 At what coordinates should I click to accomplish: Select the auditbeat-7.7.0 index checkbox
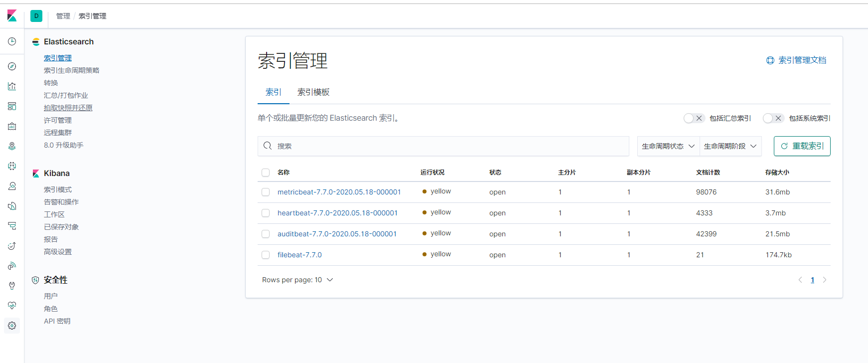pyautogui.click(x=266, y=234)
